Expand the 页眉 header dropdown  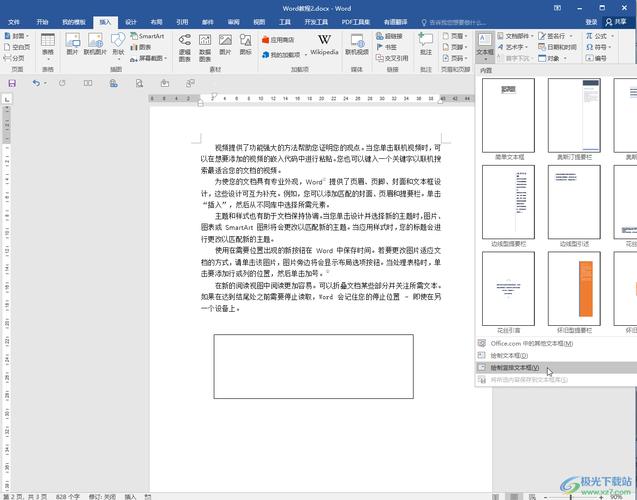click(x=459, y=36)
